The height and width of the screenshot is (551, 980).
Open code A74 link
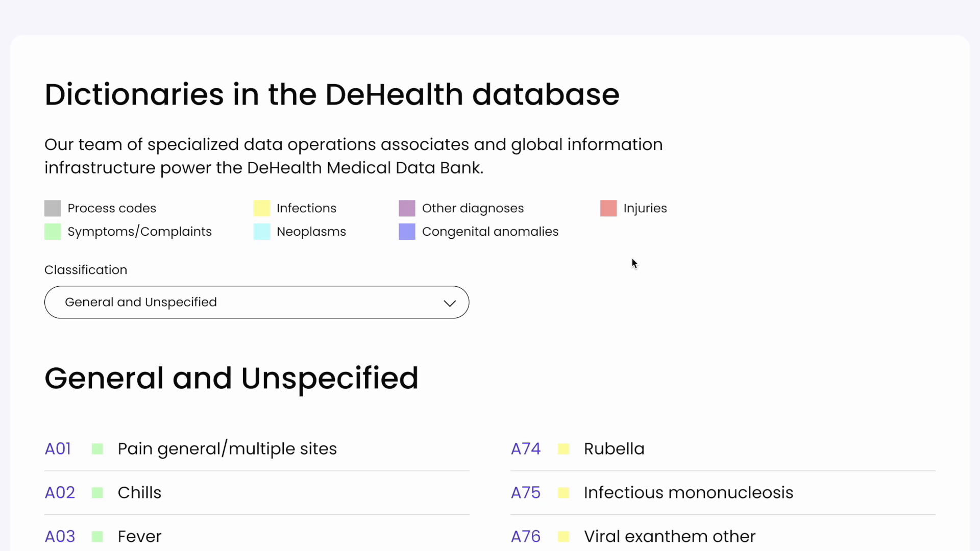point(526,449)
